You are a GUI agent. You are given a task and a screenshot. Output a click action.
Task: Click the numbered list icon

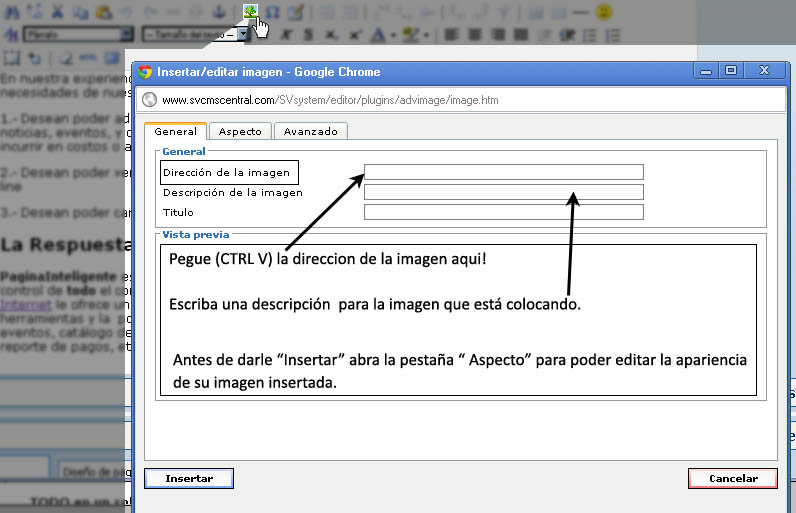(x=611, y=34)
